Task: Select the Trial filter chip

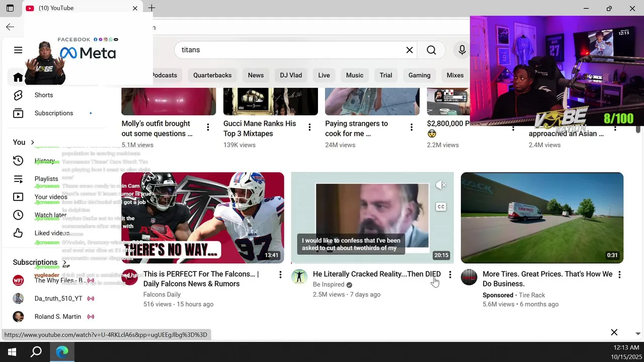Action: (386, 75)
